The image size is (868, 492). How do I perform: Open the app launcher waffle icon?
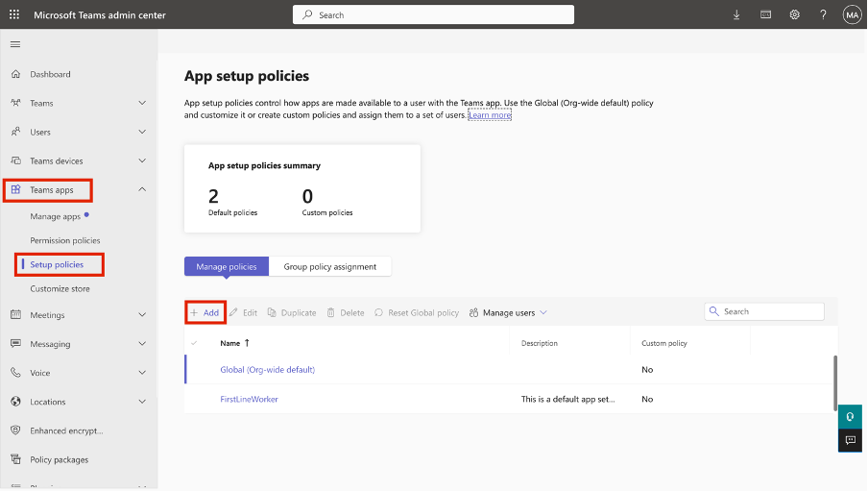[14, 15]
